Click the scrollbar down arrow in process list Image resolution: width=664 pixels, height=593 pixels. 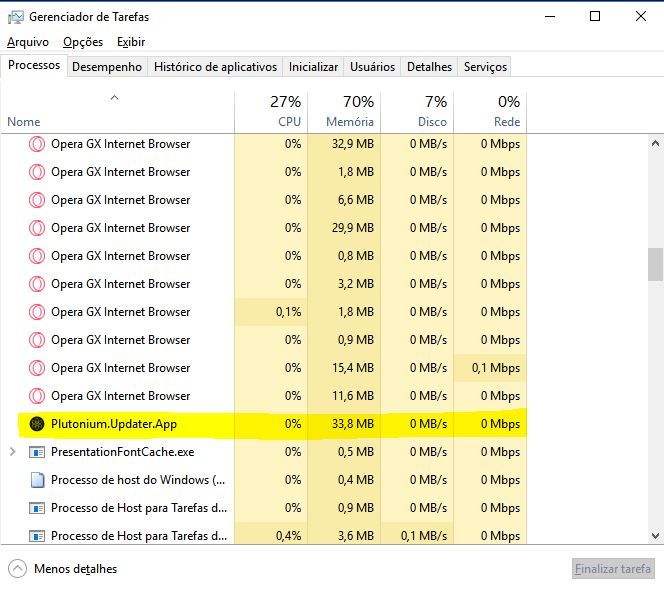coord(655,536)
